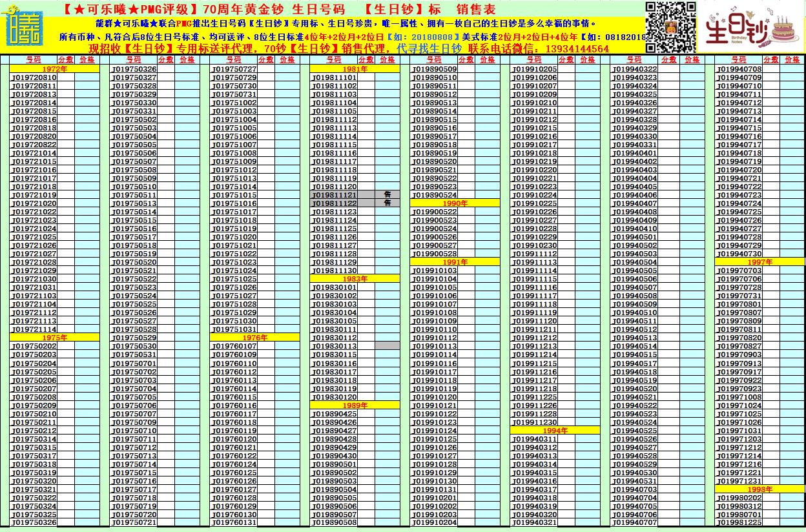806x532 pixels.
Task: Select the 1990年 year header
Action: pyautogui.click(x=455, y=203)
